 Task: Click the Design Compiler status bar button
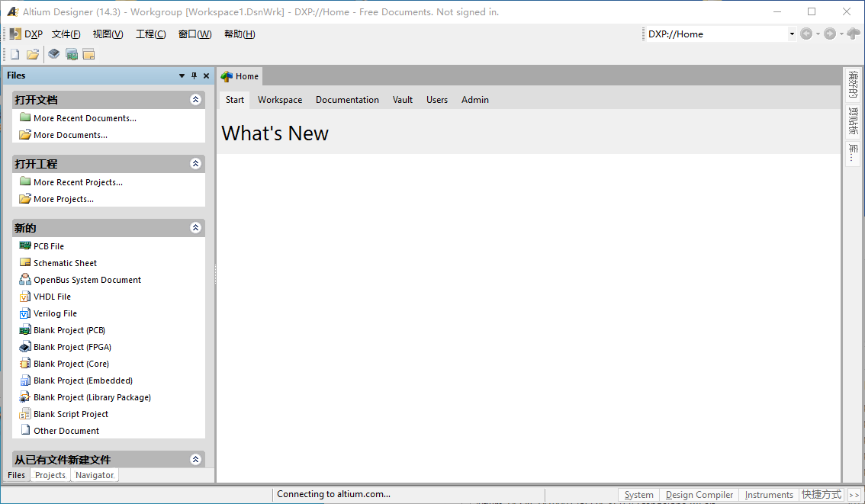pos(699,495)
